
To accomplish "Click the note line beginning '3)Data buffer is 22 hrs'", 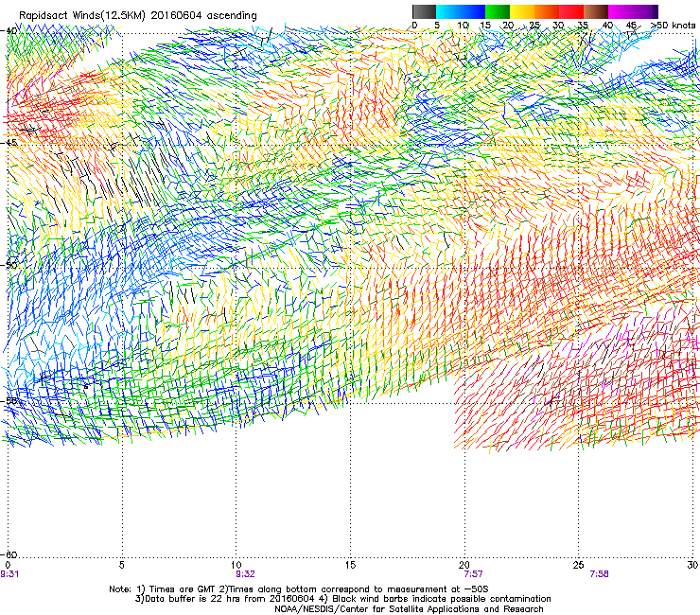I will (342, 599).
